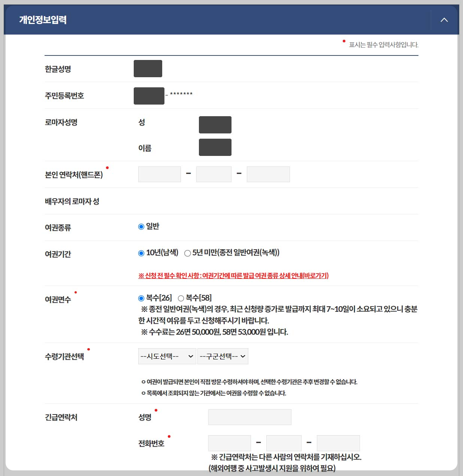Click the last emergency phone number box
The image size is (463, 476).
click(338, 443)
